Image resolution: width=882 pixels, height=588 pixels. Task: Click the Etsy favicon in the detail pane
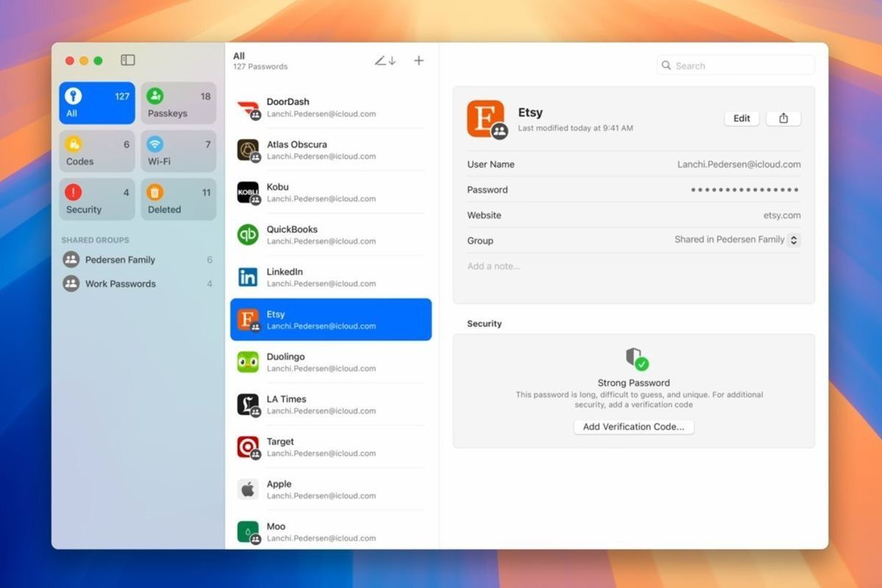click(486, 118)
